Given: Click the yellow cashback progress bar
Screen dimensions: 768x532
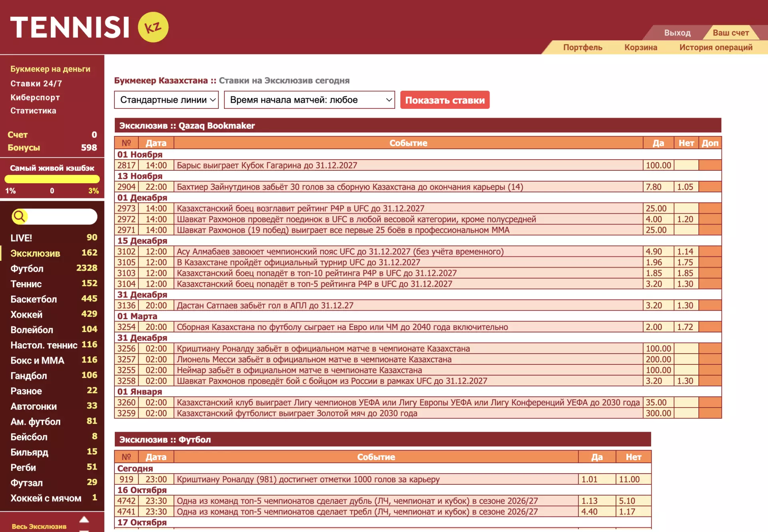Looking at the screenshot, I should click(x=52, y=179).
